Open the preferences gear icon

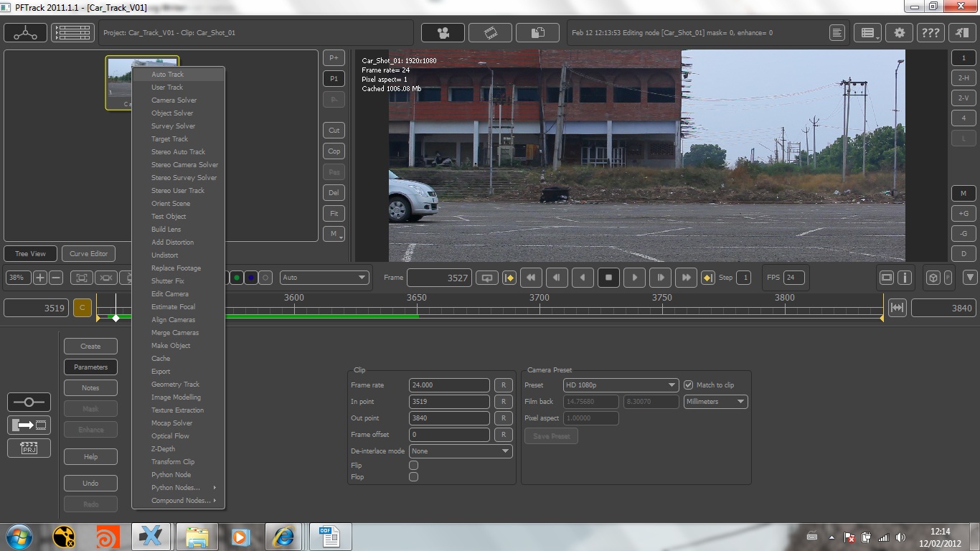(899, 32)
